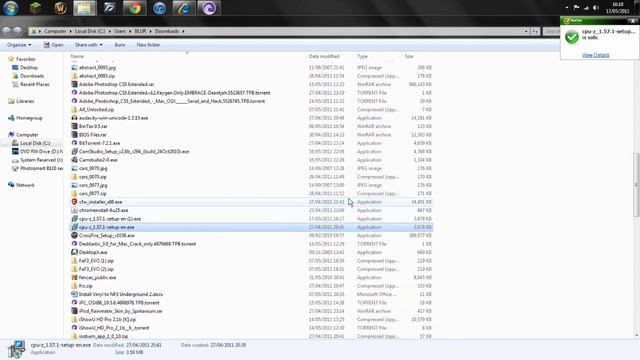
Task: Select Network in the navigation pane
Action: pyautogui.click(x=25, y=185)
